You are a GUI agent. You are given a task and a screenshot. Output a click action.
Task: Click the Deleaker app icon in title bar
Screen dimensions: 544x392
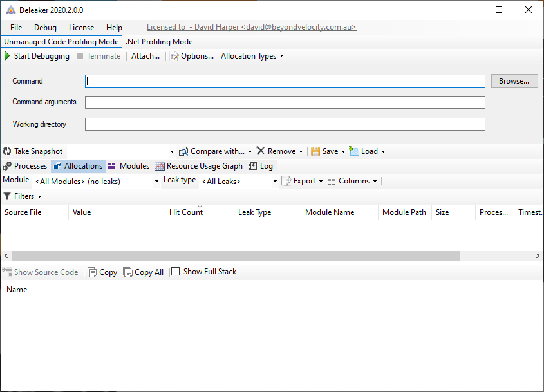11,10
